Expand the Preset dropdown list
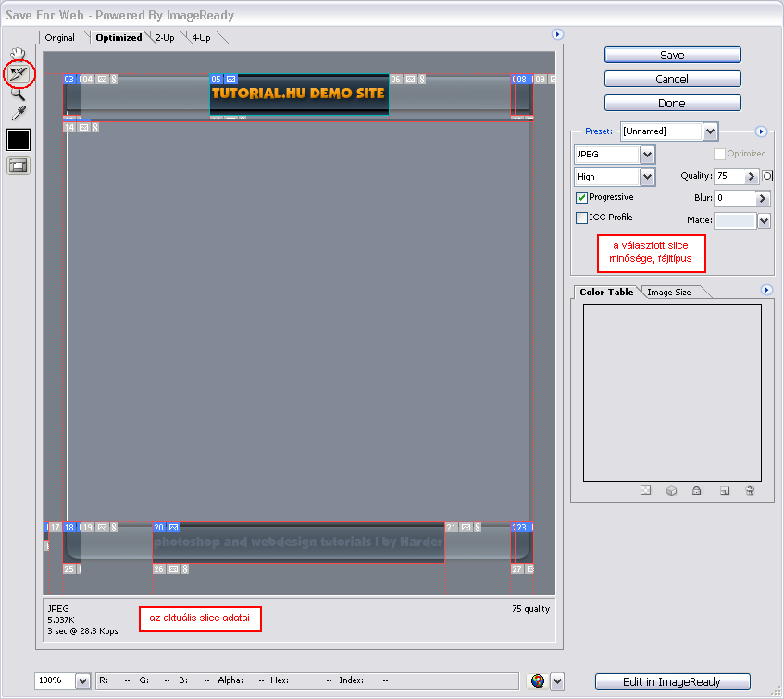The height and width of the screenshot is (699, 784). click(710, 131)
